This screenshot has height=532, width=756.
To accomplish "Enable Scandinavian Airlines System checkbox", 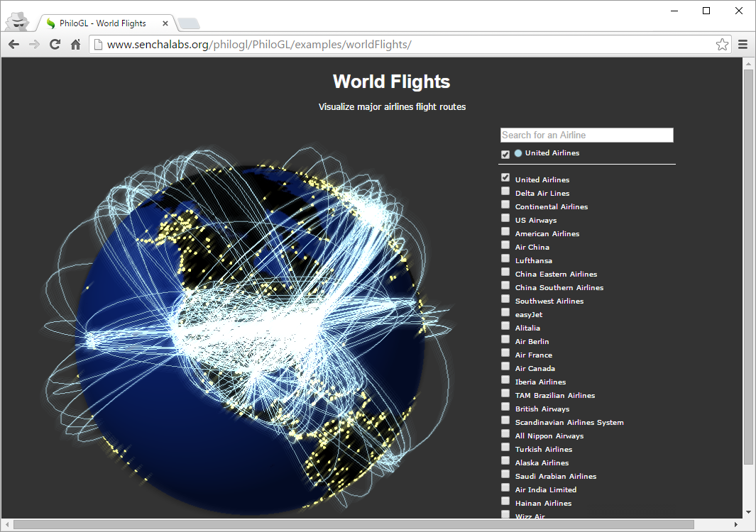I will [x=505, y=421].
